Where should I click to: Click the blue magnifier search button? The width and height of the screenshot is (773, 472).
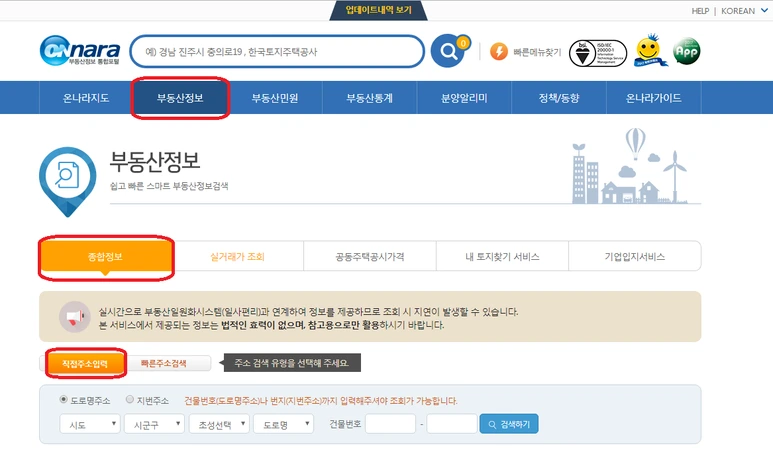(448, 51)
